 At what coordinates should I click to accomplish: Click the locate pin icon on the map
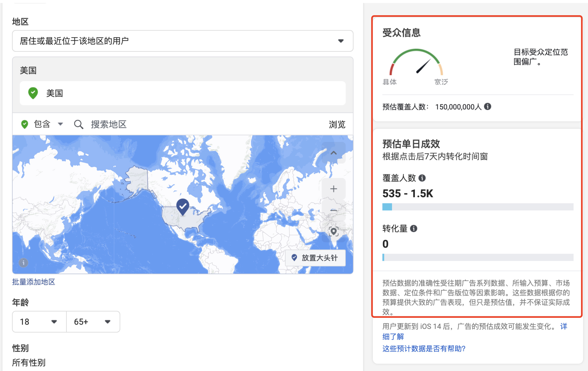click(333, 231)
